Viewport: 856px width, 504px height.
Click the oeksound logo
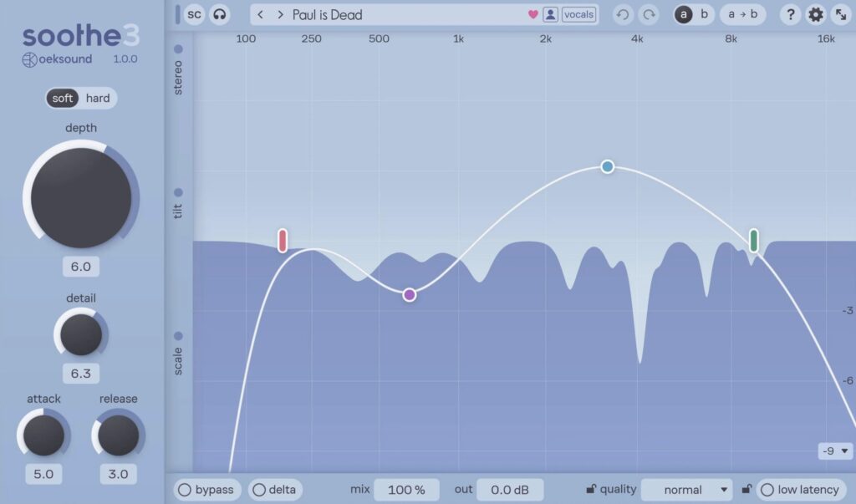point(57,59)
